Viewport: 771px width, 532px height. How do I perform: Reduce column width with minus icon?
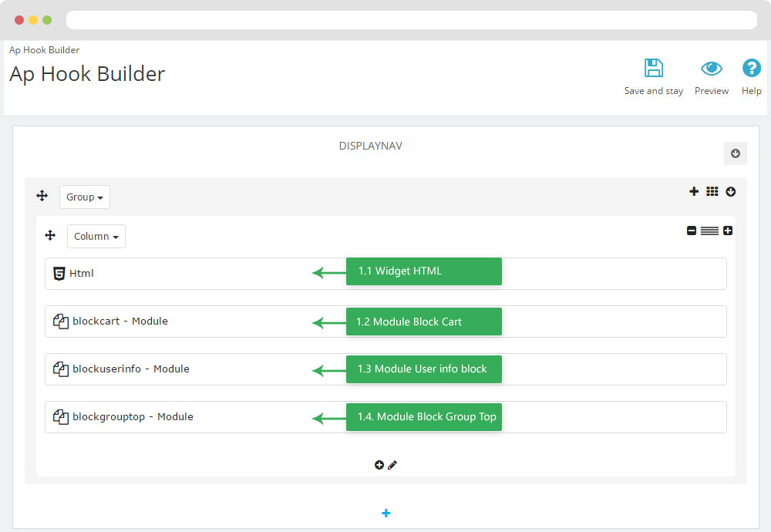click(x=692, y=231)
